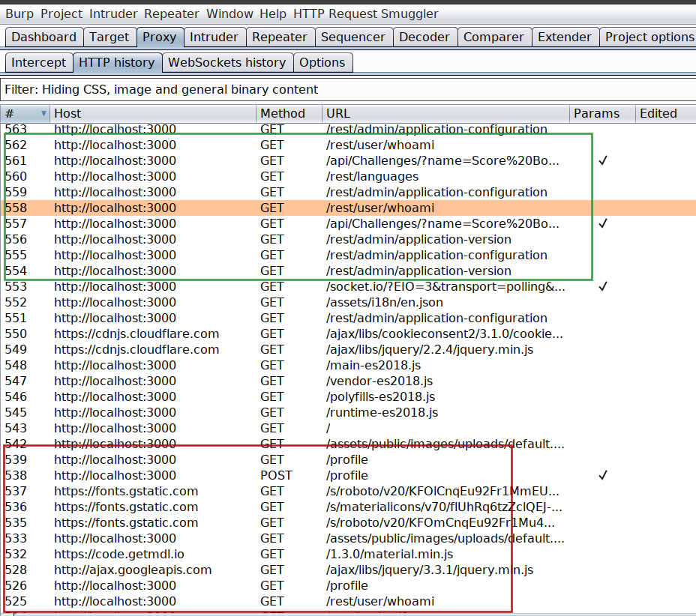Open the Help menu
The width and height of the screenshot is (696, 616).
273,13
